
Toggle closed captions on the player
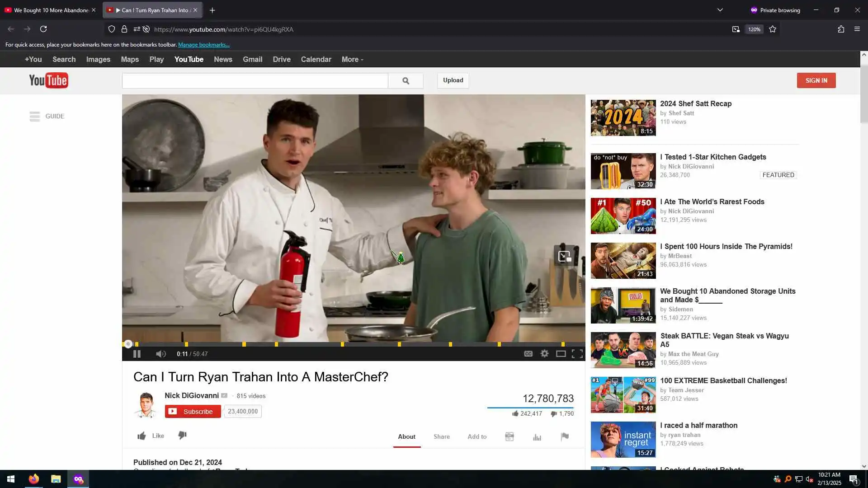pyautogui.click(x=528, y=354)
